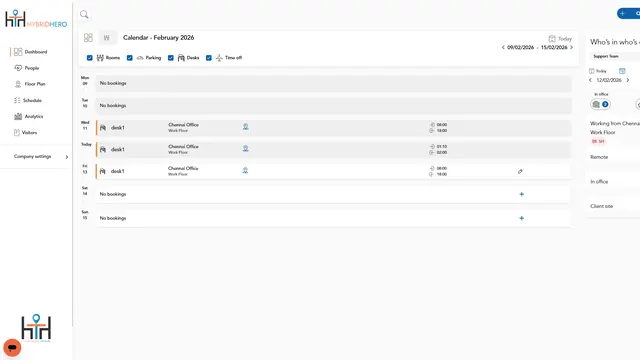Click the HybridHero logo at sidebar bottom
Image resolution: width=640 pixels, height=360 pixels.
(x=36, y=327)
